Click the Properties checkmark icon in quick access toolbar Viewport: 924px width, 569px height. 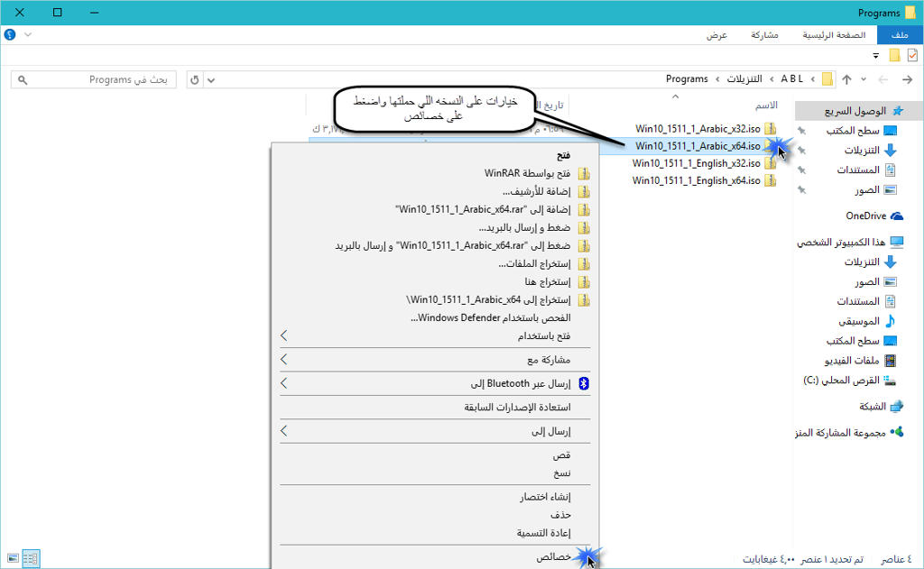point(912,55)
